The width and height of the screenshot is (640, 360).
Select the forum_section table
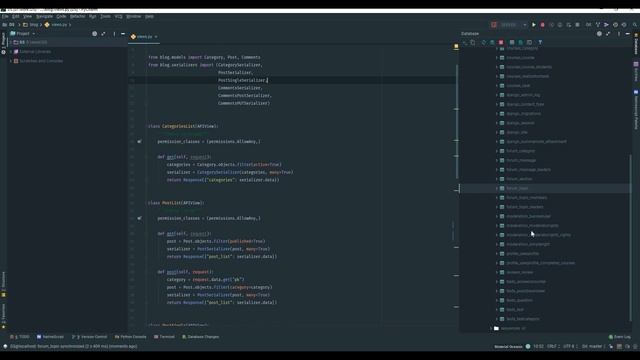519,179
